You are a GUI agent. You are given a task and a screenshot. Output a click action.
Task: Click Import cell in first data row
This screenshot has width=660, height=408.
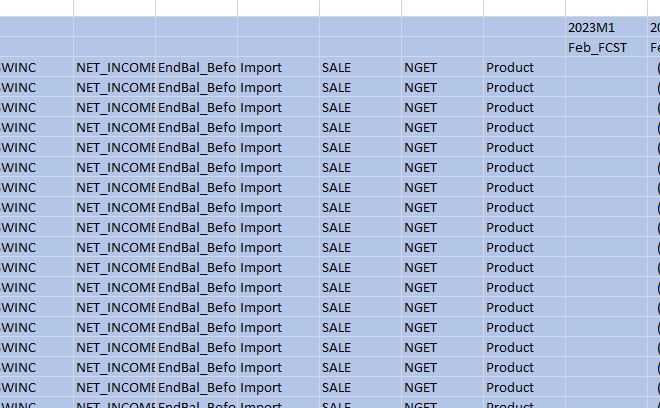pyautogui.click(x=278, y=68)
